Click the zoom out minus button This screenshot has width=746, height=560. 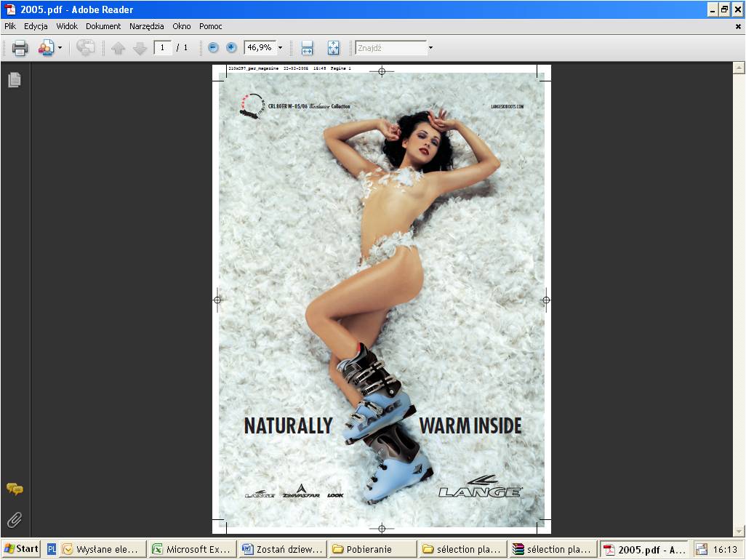click(213, 48)
